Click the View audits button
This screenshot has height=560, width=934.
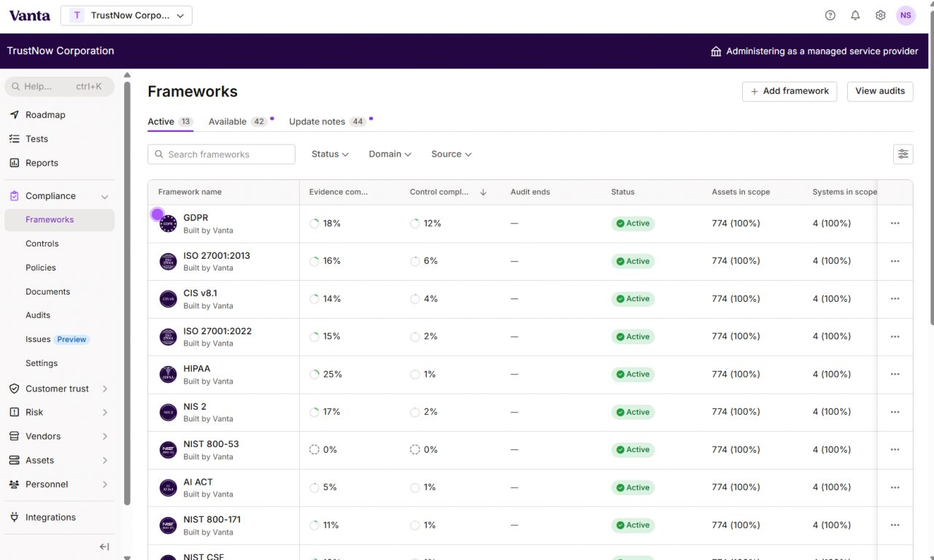pyautogui.click(x=880, y=91)
